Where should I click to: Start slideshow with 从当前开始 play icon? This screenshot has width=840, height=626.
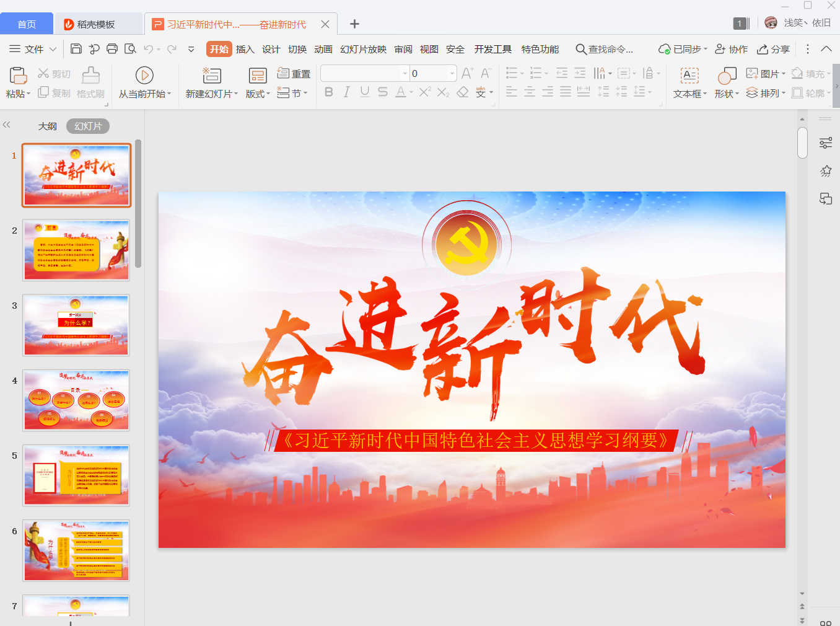(144, 75)
